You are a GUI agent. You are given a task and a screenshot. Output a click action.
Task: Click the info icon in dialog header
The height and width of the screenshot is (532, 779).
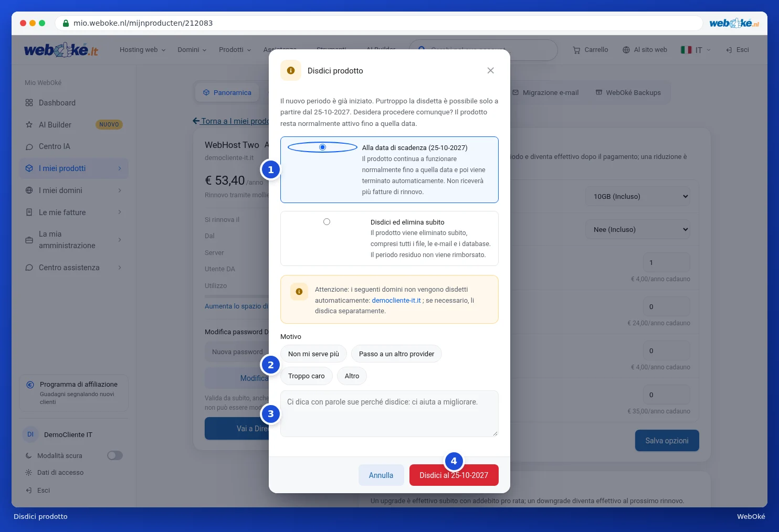(x=291, y=71)
